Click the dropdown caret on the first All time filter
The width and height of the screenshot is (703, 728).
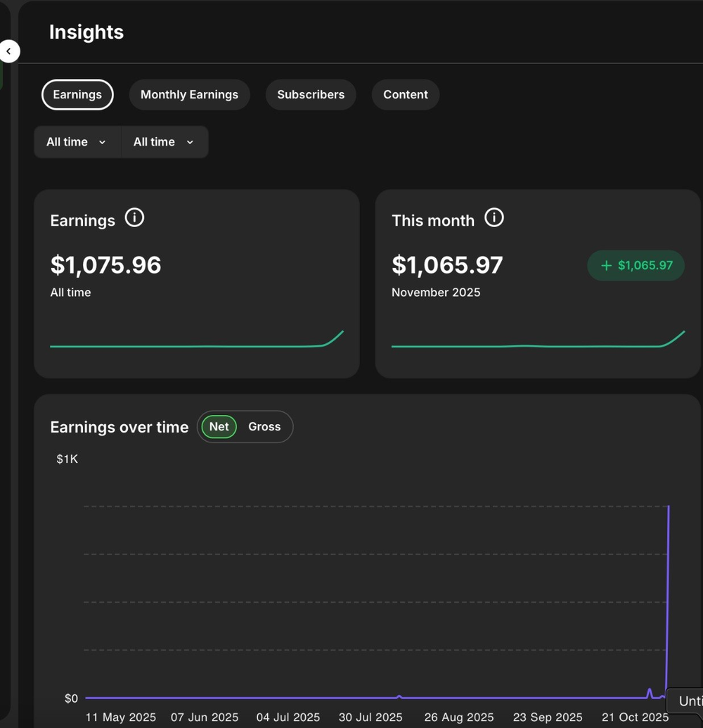coord(101,141)
